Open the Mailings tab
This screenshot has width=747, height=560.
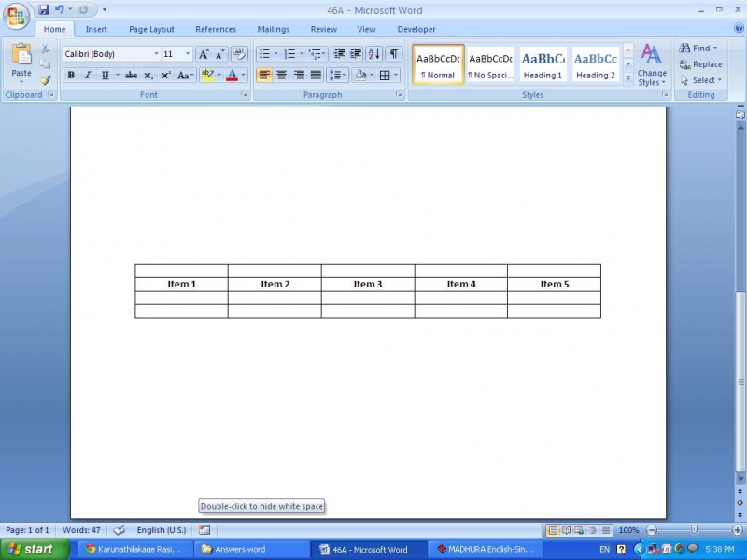pyautogui.click(x=273, y=29)
